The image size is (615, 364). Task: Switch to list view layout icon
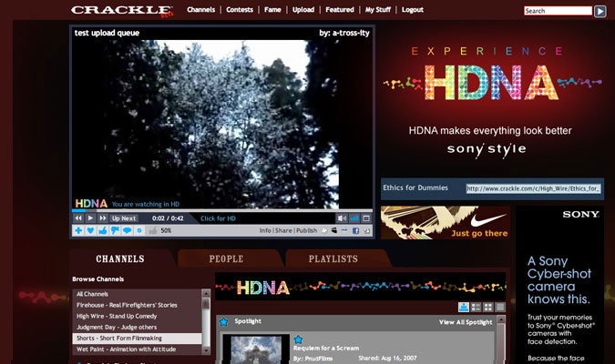476,308
